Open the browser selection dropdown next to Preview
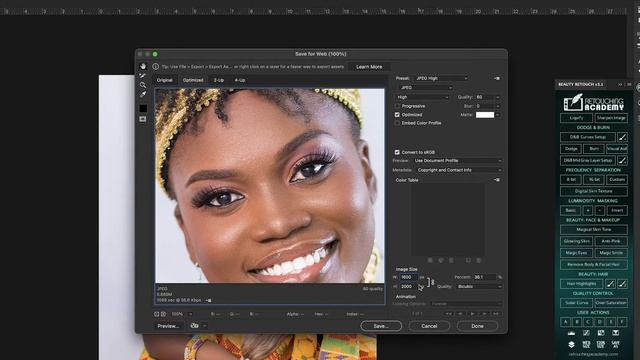Screen dimensions: 640x360 coord(204,326)
